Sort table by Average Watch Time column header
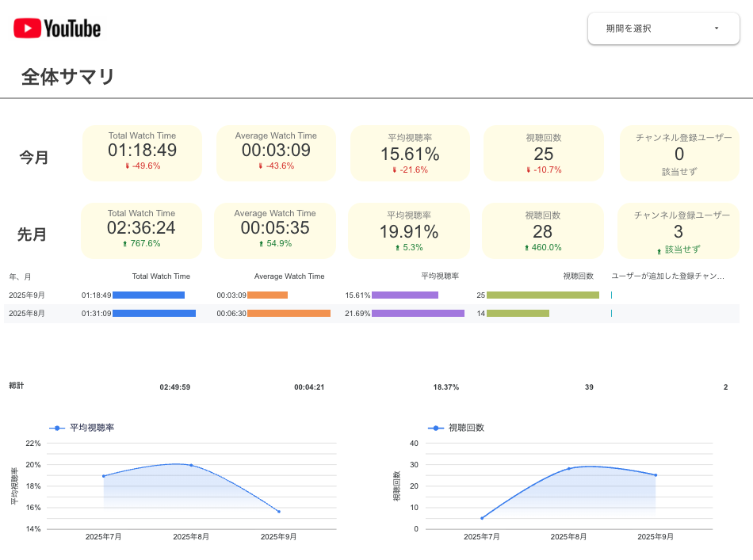Screen dimensions: 753x560 tap(289, 277)
